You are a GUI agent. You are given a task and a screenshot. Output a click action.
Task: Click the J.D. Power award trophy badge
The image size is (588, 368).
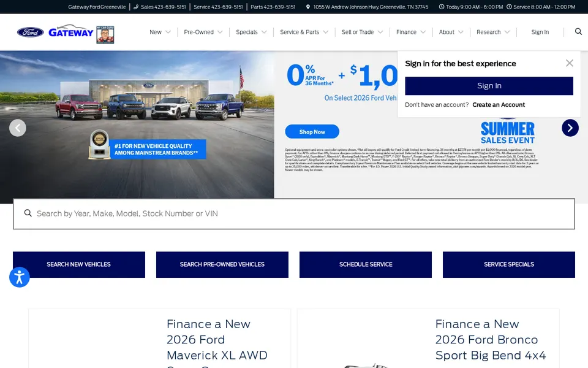(x=99, y=144)
